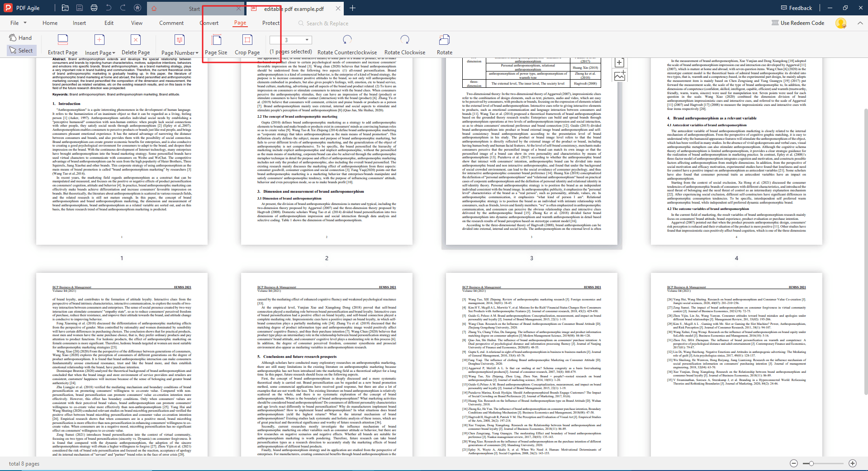Click the Page Number icon
This screenshot has height=471, width=868.
[x=180, y=40]
